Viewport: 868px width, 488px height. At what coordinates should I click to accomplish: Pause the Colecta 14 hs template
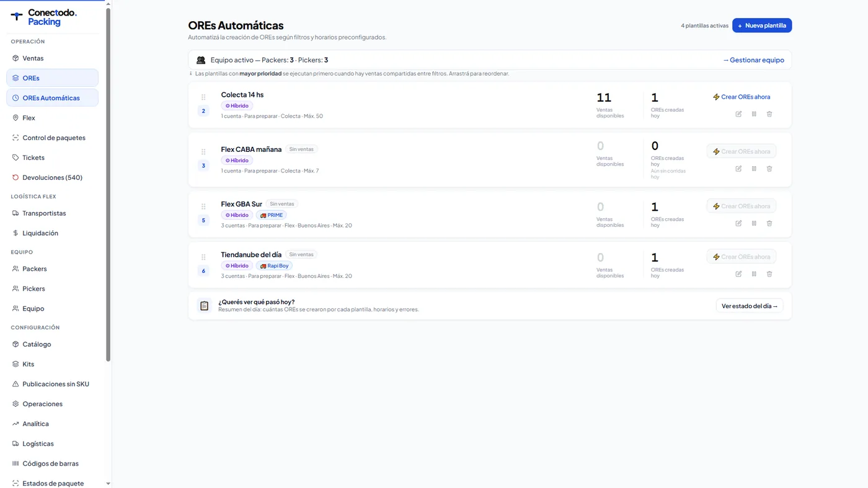click(754, 114)
